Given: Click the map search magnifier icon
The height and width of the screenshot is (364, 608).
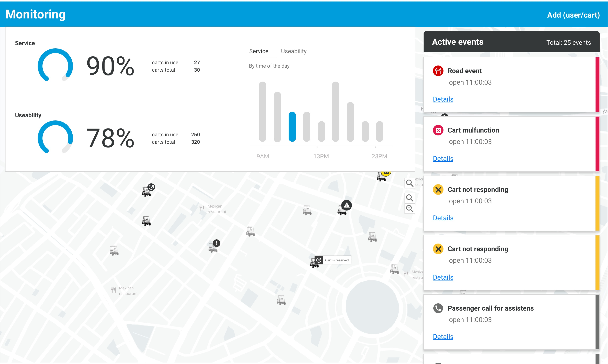Looking at the screenshot, I should [x=410, y=183].
